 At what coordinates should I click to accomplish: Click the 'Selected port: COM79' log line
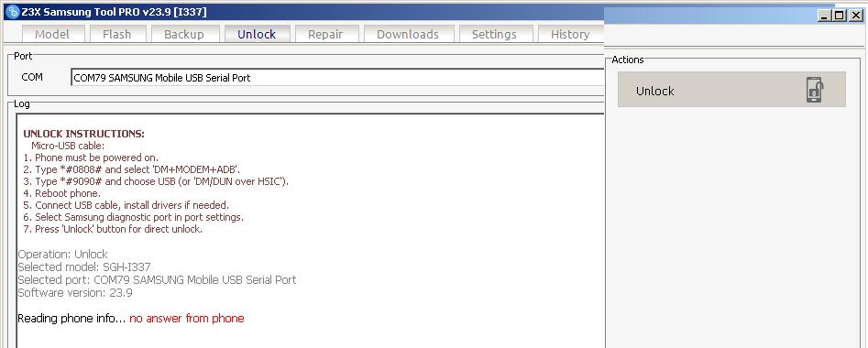(157, 280)
